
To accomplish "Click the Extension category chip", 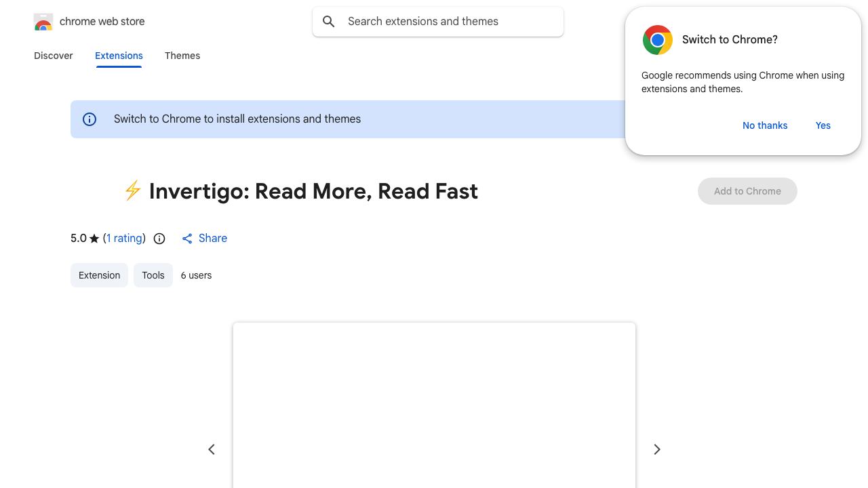I will point(99,275).
